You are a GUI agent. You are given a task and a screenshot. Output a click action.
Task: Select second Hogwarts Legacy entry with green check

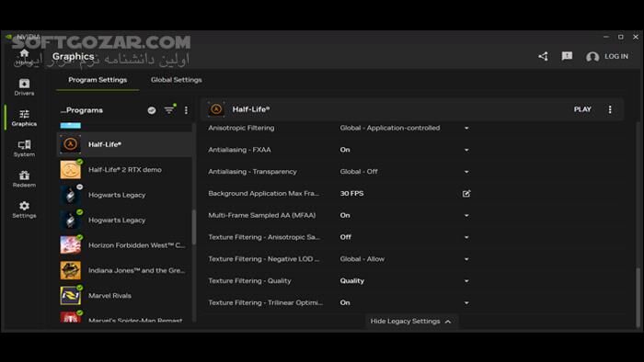pyautogui.click(x=124, y=221)
